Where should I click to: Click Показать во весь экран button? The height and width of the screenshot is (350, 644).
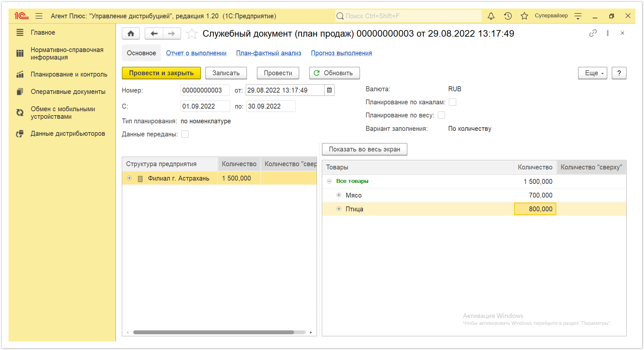click(364, 149)
